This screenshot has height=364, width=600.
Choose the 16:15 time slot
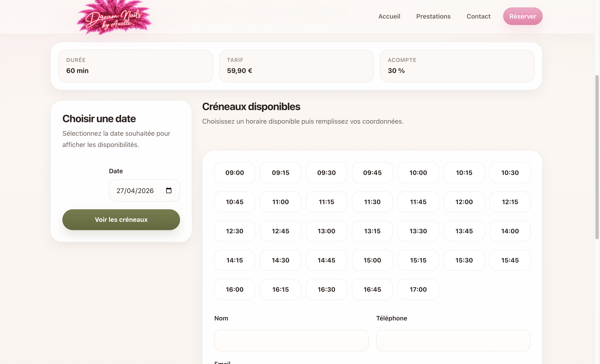pos(281,289)
